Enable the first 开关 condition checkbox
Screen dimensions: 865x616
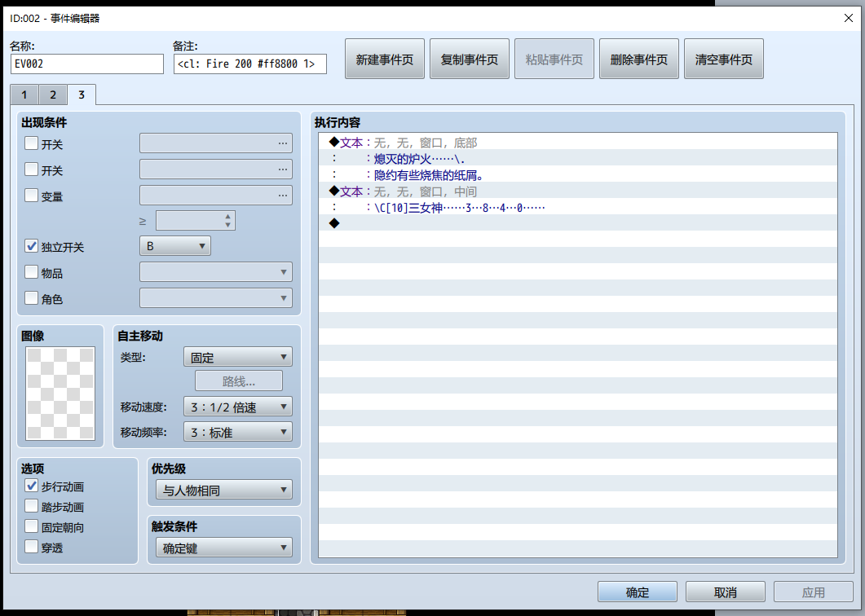(32, 143)
